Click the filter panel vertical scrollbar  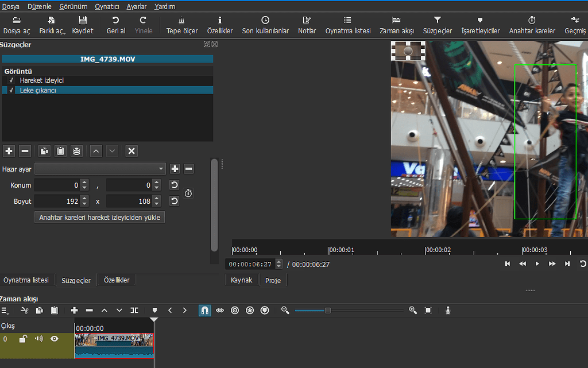point(214,204)
